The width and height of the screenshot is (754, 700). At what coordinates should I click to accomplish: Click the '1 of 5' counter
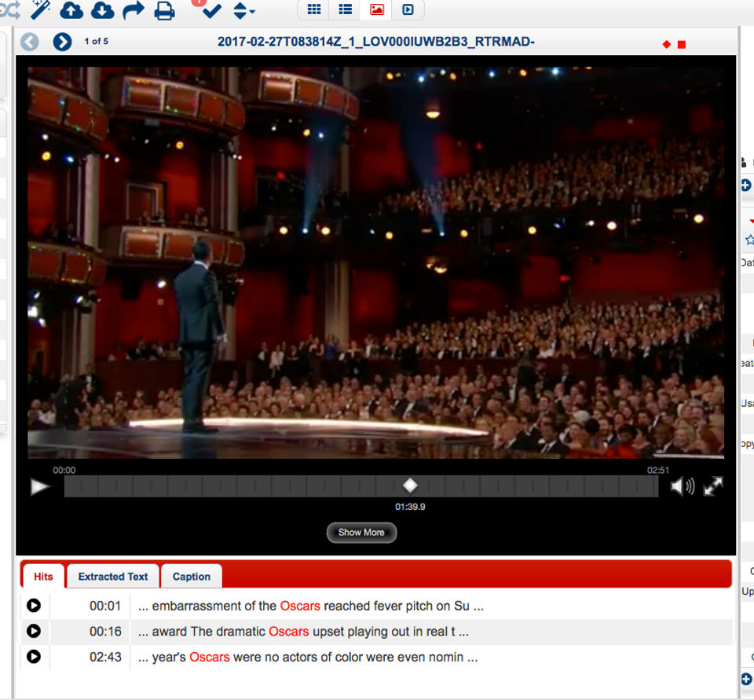(x=96, y=42)
